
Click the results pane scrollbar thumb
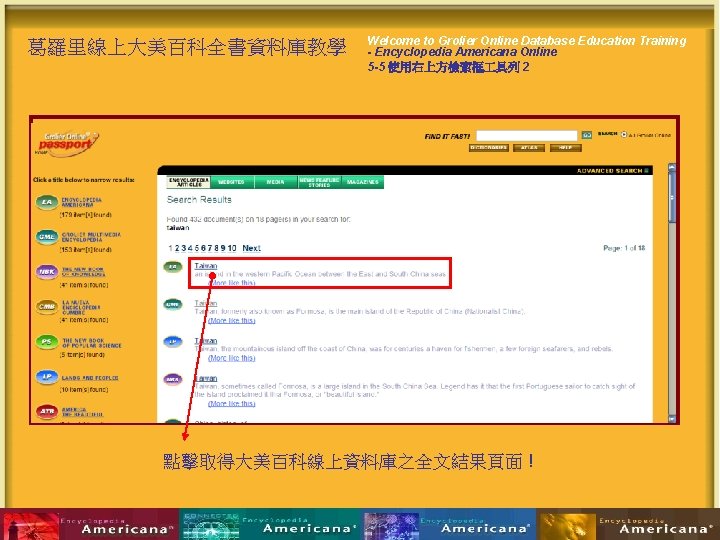672,197
